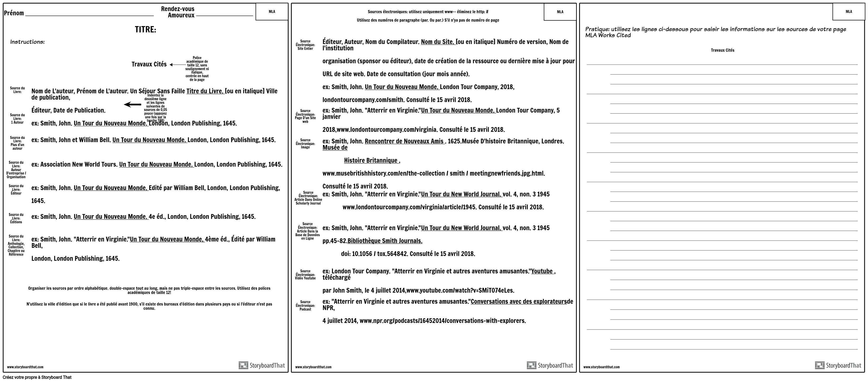The image size is (868, 382).
Task: Click 'N'utilisez la ville d'édition' note
Action: click(x=149, y=306)
